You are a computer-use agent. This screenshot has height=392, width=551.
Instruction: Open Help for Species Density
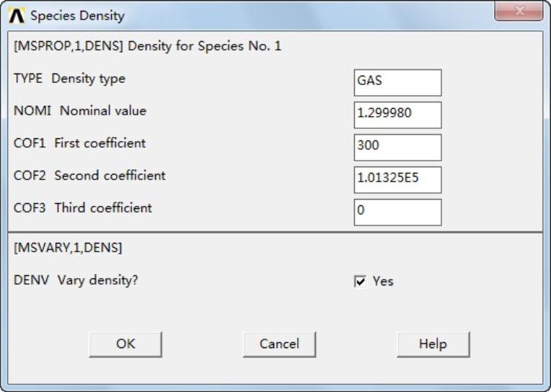433,344
